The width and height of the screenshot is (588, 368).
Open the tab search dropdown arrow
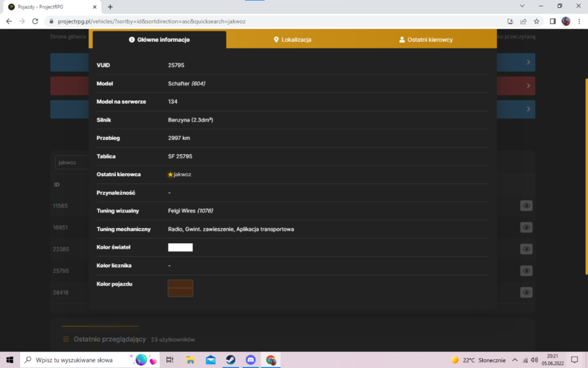click(x=522, y=6)
